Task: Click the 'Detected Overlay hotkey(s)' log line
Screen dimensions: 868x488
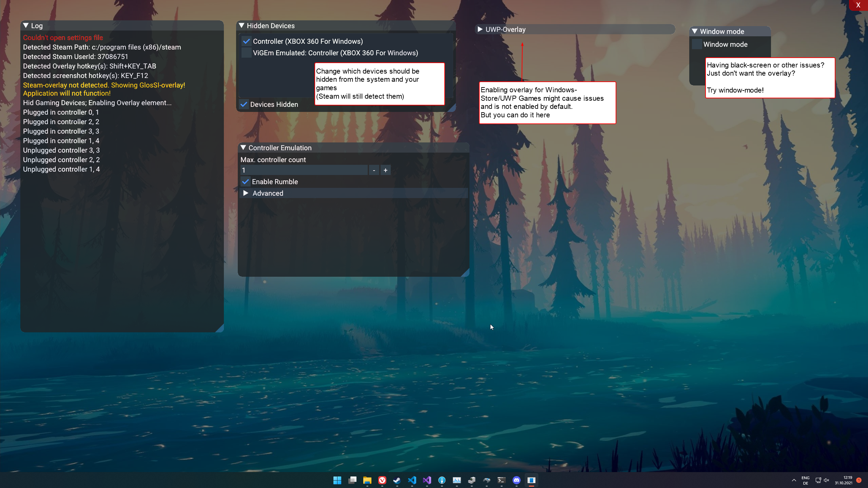Action: pyautogui.click(x=90, y=66)
